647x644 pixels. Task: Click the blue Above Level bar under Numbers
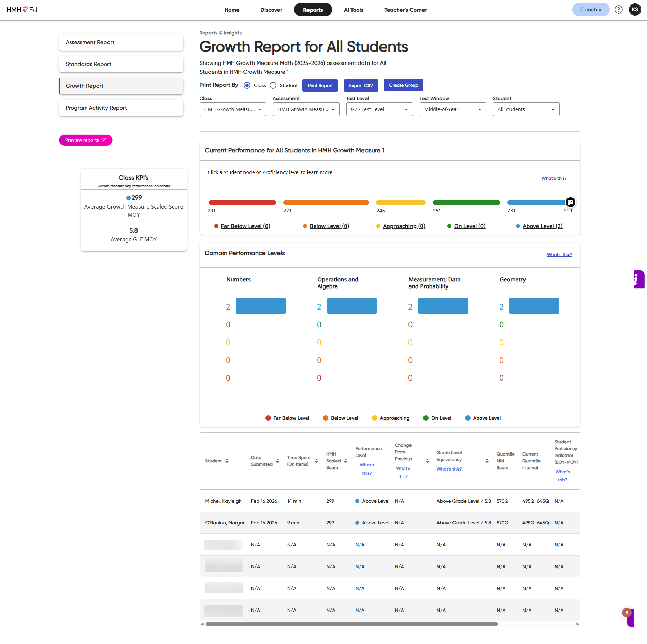[261, 306]
